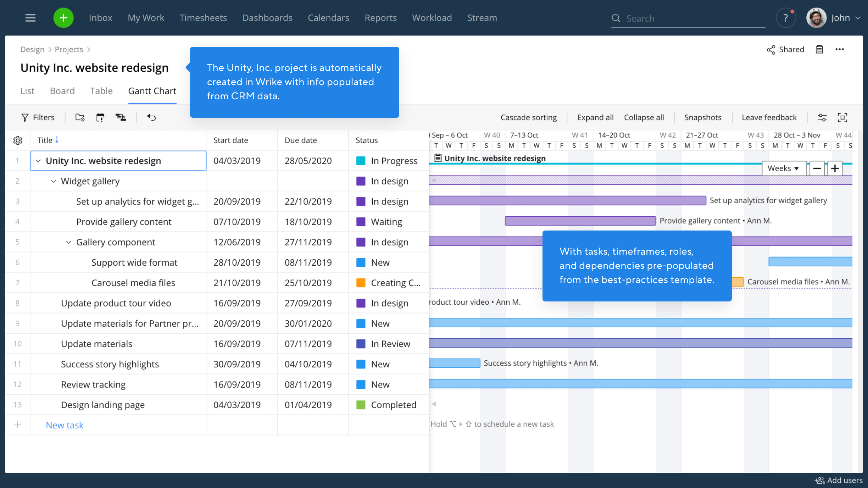Click due date 08/11/2019 of Support wide format
Viewport: 868px width, 488px height.
[x=308, y=262]
